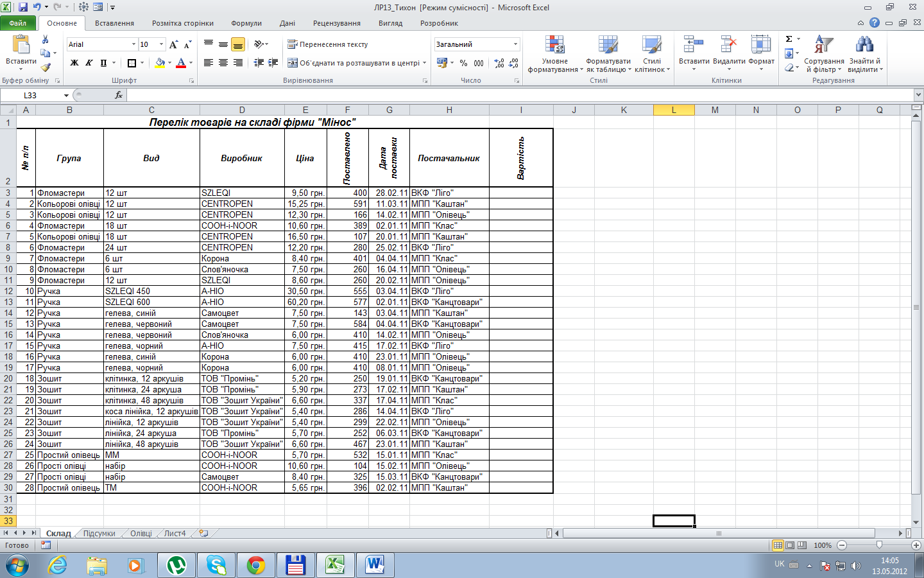Switch to the Розмітка сторінки tab
The width and height of the screenshot is (924, 578).
click(x=183, y=23)
